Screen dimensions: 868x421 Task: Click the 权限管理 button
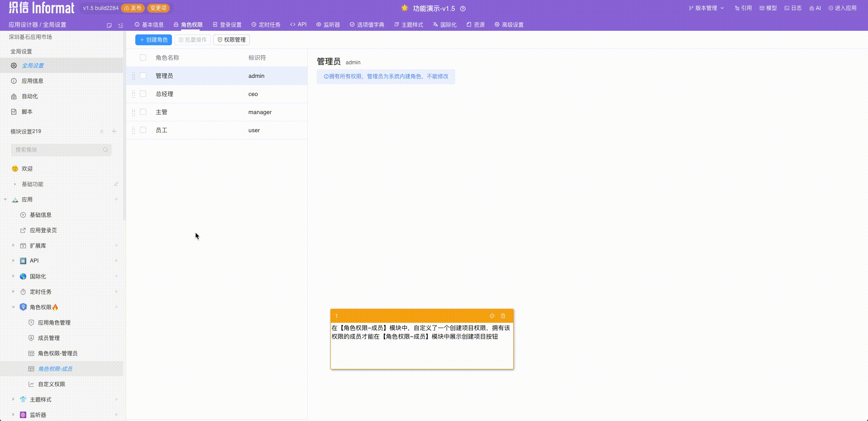231,39
